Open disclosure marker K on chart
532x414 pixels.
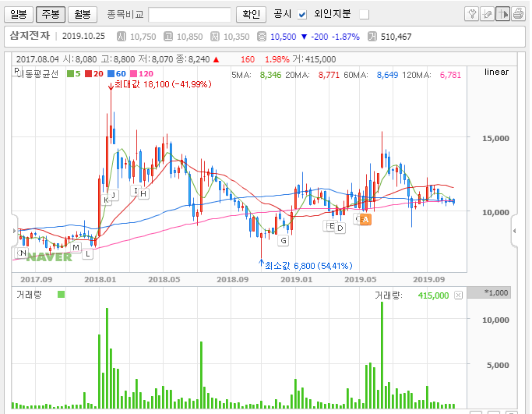(x=106, y=200)
